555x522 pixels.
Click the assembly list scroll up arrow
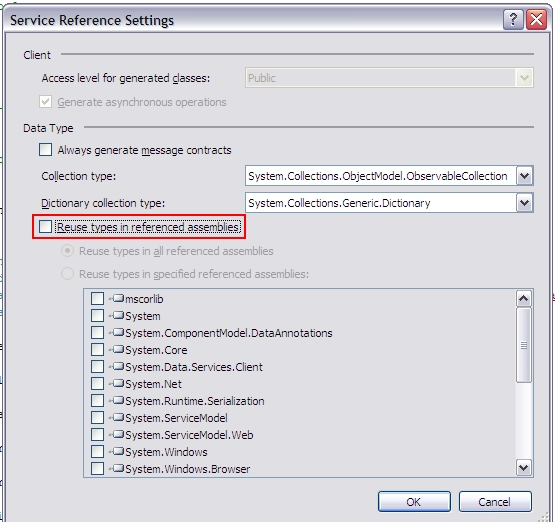click(524, 299)
